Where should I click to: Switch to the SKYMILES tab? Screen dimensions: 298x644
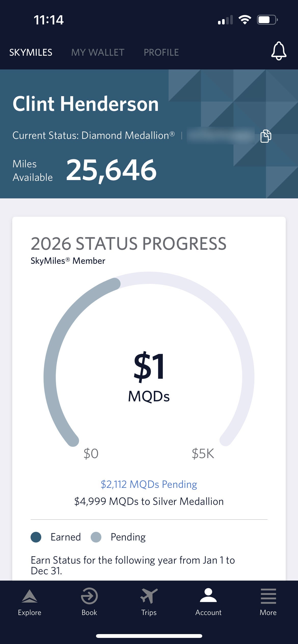(x=31, y=52)
